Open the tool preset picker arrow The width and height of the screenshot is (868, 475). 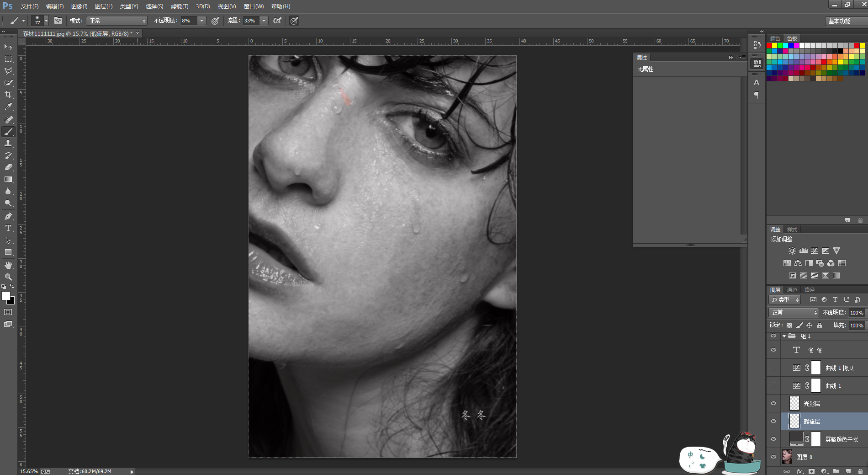click(x=23, y=21)
